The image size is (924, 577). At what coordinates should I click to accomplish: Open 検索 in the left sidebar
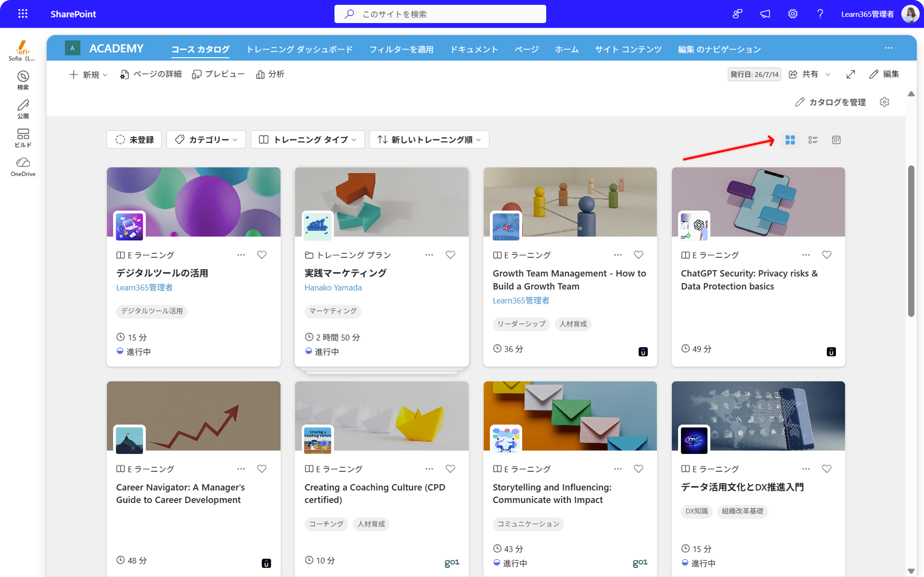23,80
